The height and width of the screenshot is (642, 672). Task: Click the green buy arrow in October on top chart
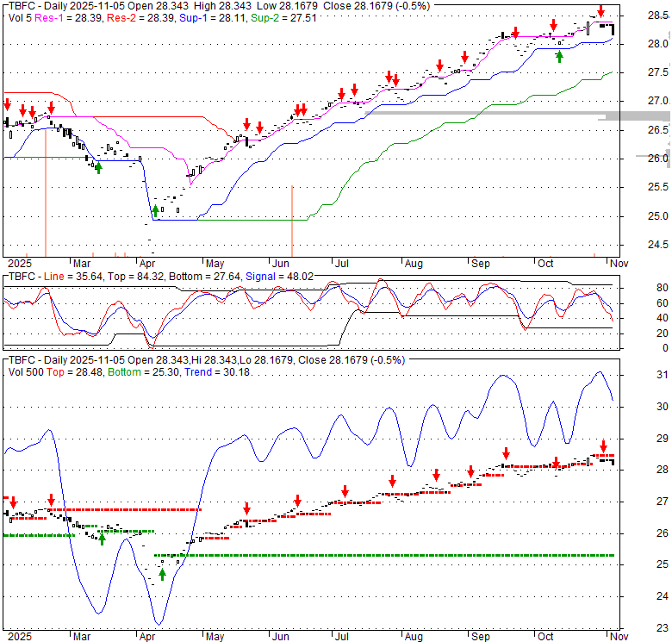click(559, 56)
